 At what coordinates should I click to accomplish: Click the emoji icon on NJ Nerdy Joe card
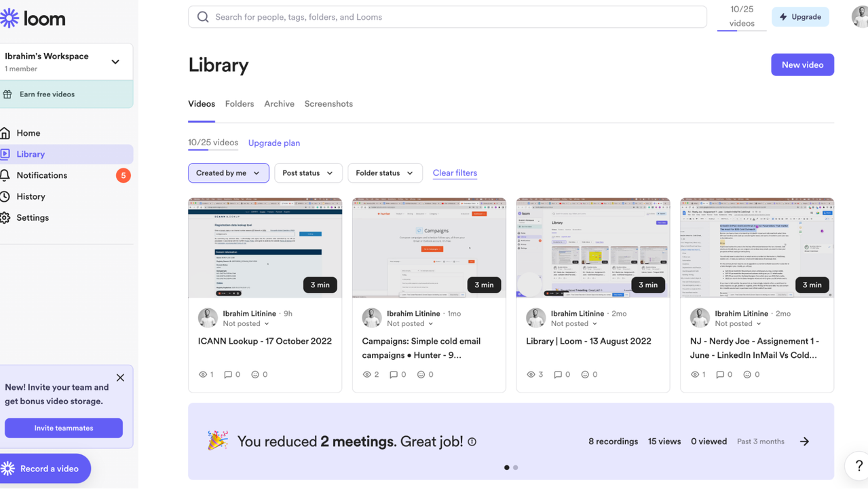tap(747, 374)
